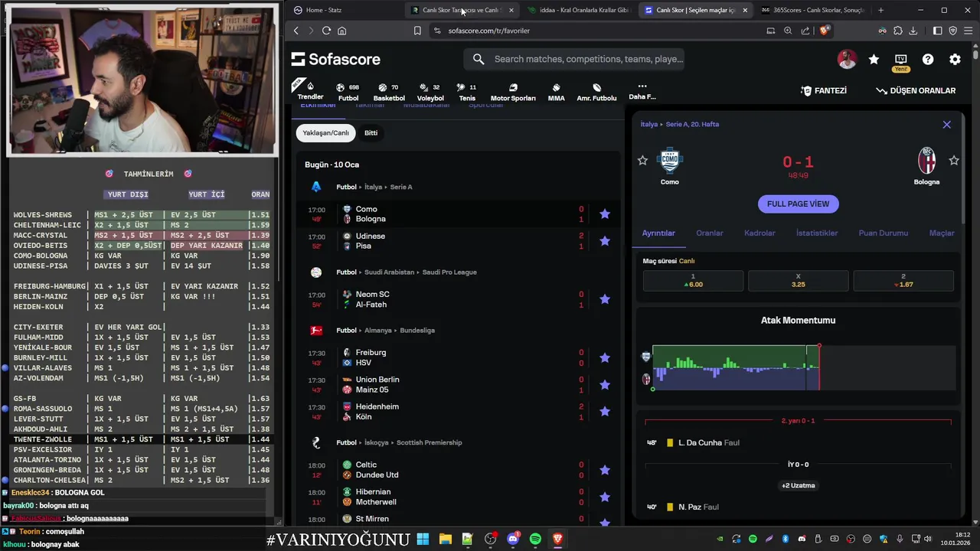
Task: Open the DÜŞEN ORANLAR link
Action: [x=916, y=90]
